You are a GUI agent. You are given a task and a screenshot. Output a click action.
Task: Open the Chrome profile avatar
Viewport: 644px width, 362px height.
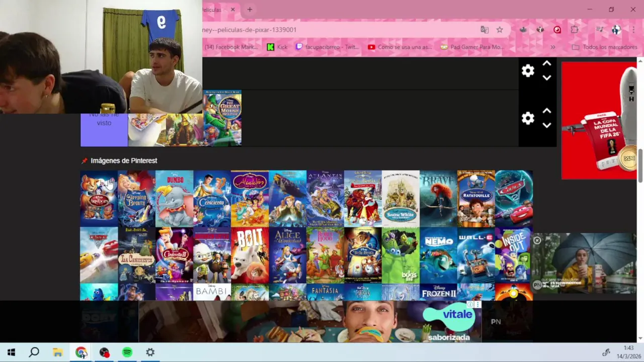tap(616, 30)
